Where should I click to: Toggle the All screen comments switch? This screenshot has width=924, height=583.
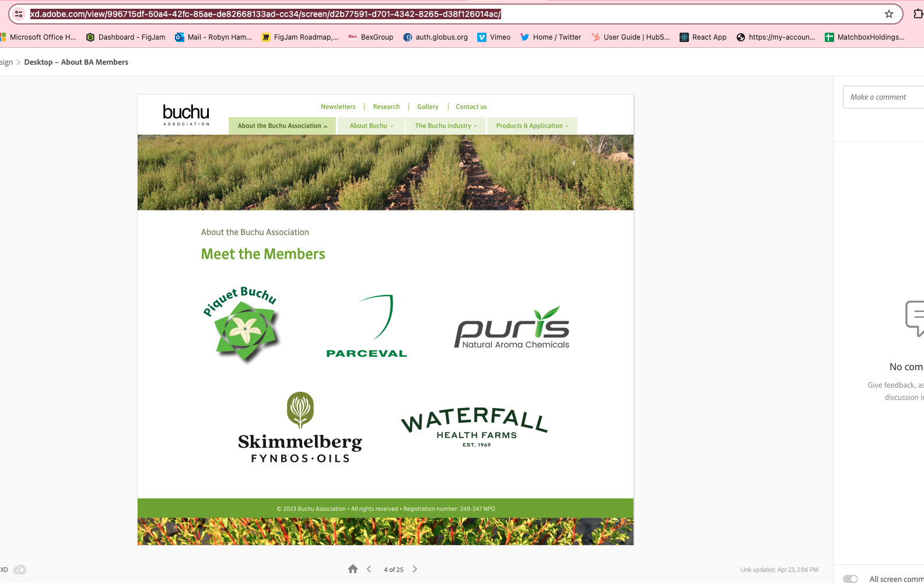pyautogui.click(x=850, y=578)
